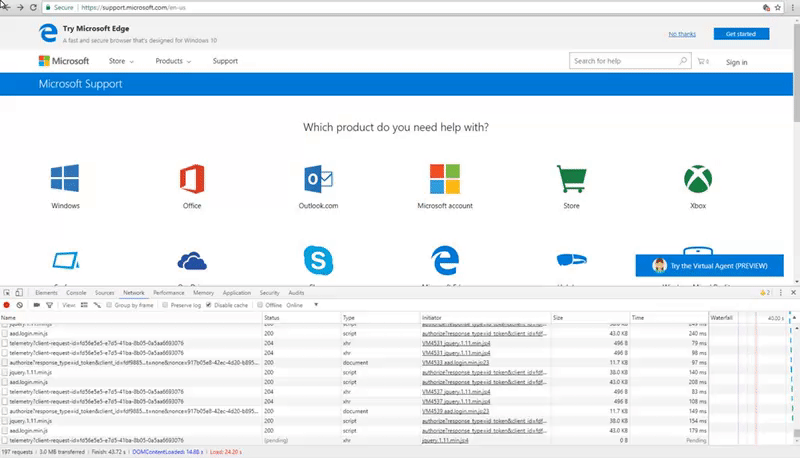Click the browser back arrow
Screen dimensions: 800x458
click(6, 7)
